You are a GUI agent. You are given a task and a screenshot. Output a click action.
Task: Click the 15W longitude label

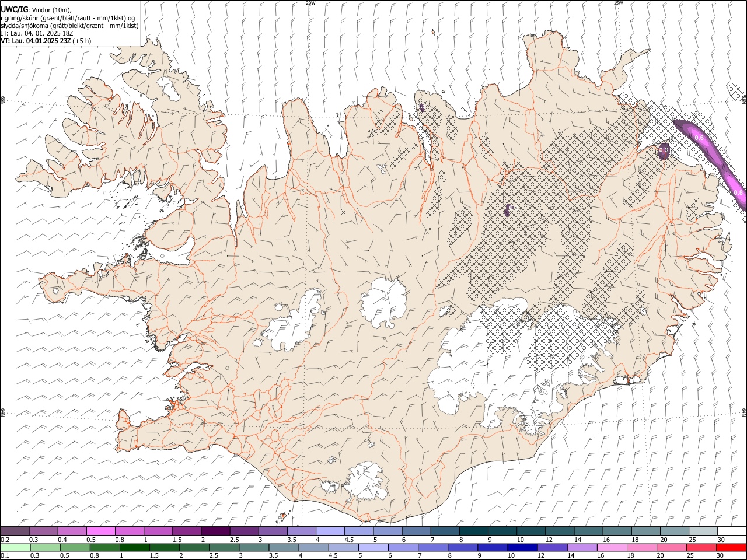618,3
